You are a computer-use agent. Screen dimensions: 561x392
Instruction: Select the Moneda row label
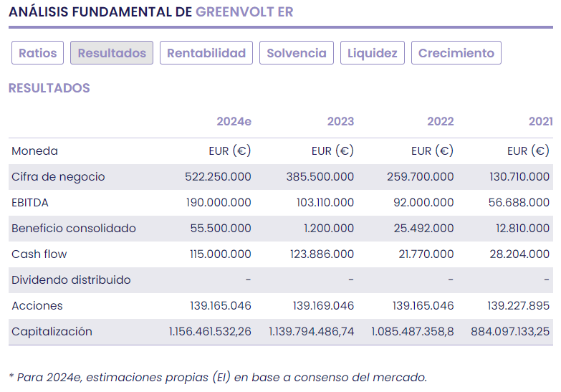tap(34, 150)
